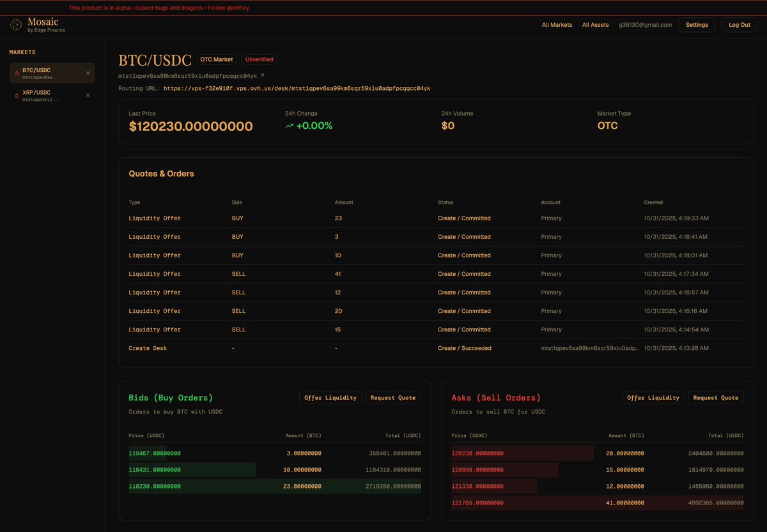Select the ask at price 120998.00000000
Screen dimensions: 767x532
coord(598,469)
